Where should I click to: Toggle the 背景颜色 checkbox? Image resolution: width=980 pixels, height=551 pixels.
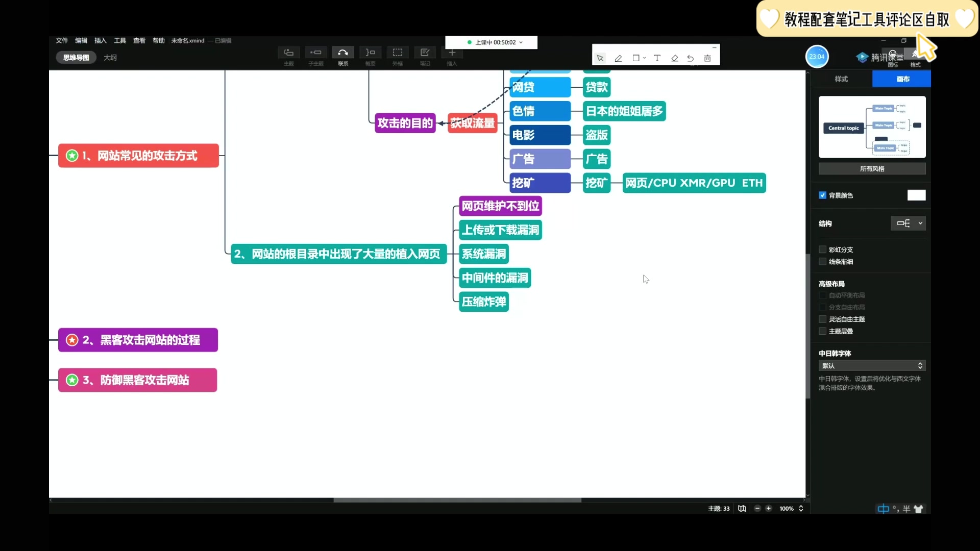click(822, 195)
